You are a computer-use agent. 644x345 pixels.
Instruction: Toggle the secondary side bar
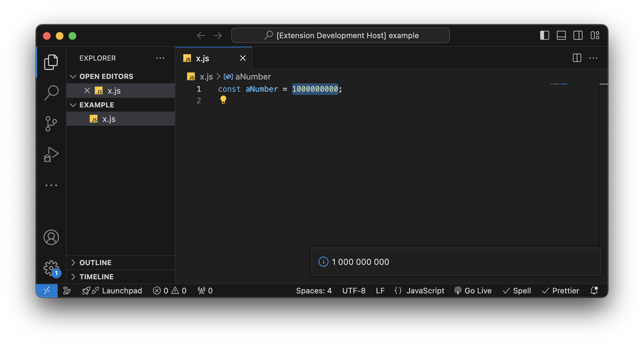578,35
